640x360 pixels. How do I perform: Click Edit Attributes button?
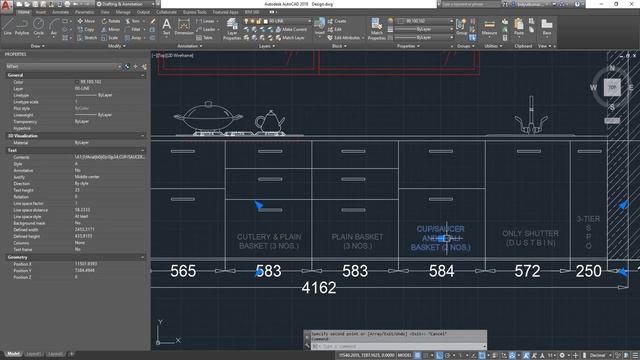(x=345, y=38)
